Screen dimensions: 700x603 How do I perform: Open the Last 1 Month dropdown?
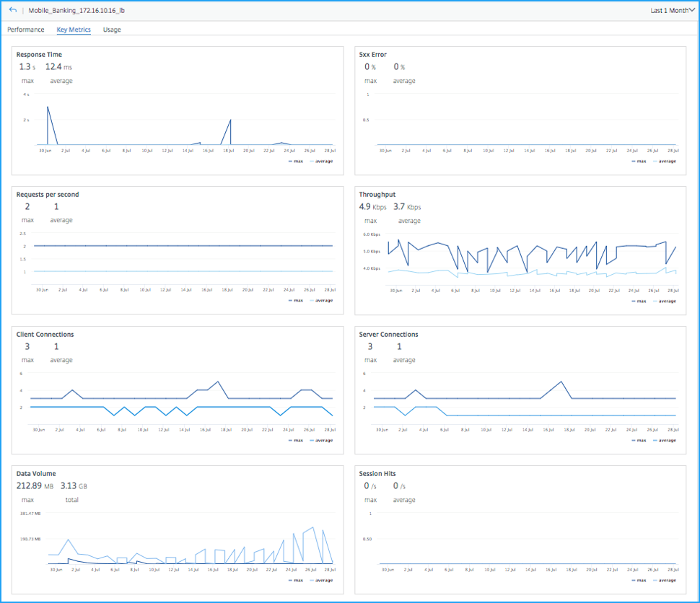tap(673, 10)
